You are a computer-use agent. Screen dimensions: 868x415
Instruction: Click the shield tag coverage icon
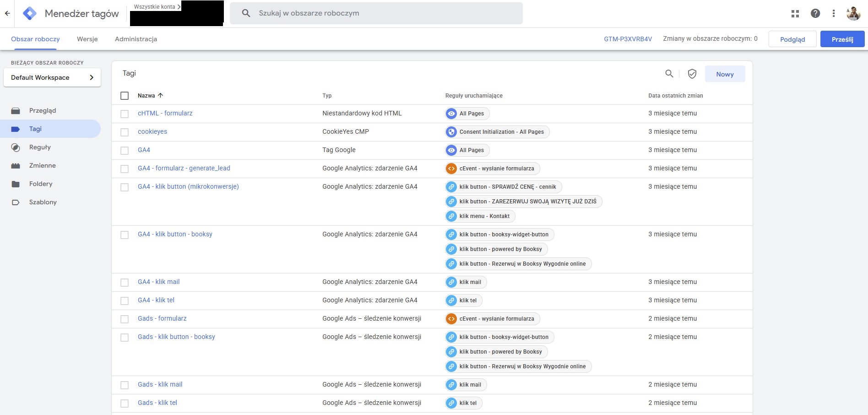point(692,74)
